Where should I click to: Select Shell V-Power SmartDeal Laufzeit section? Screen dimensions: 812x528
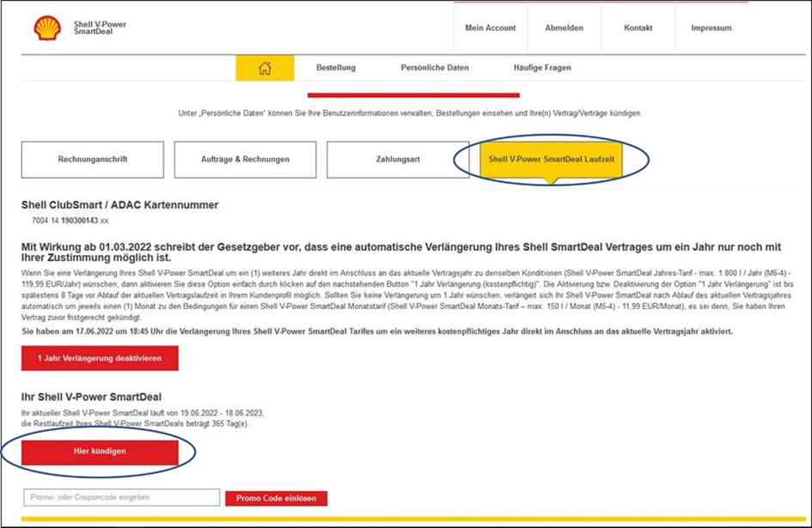click(x=552, y=160)
